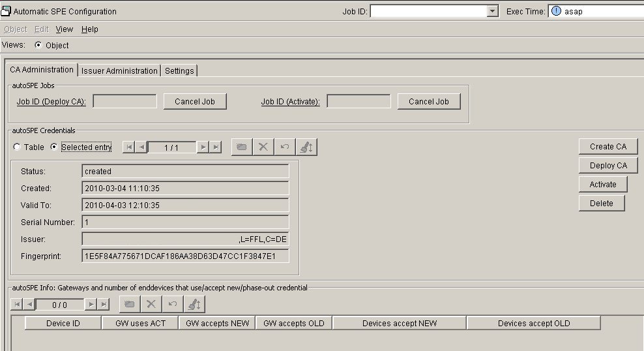Click the Devices accept NEW column header
644x351 pixels.
[x=400, y=324]
